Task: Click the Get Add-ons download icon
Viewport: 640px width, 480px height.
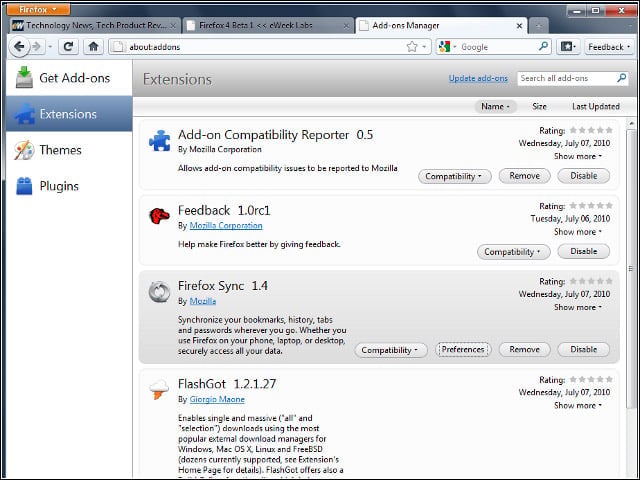Action: tap(24, 77)
